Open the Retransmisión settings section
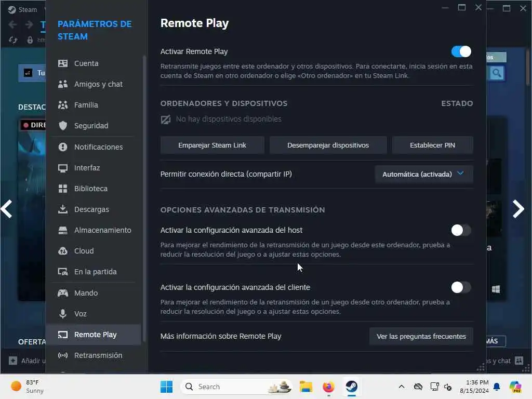 click(94, 355)
